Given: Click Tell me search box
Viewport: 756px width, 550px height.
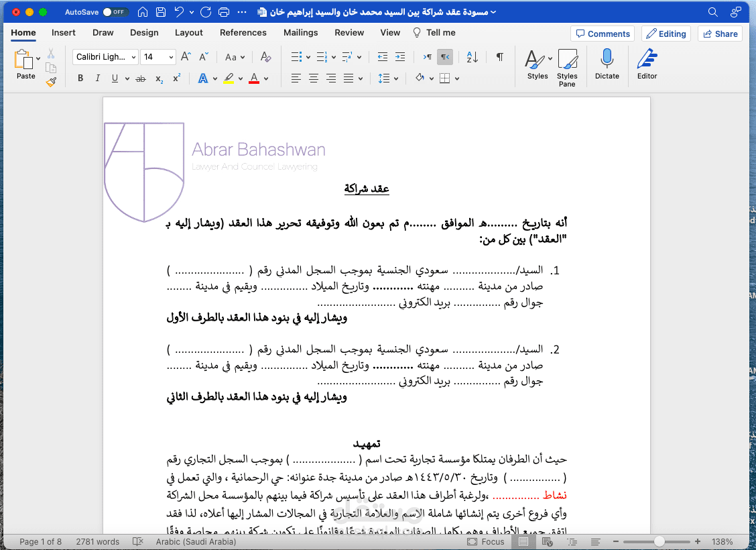Looking at the screenshot, I should tap(434, 33).
